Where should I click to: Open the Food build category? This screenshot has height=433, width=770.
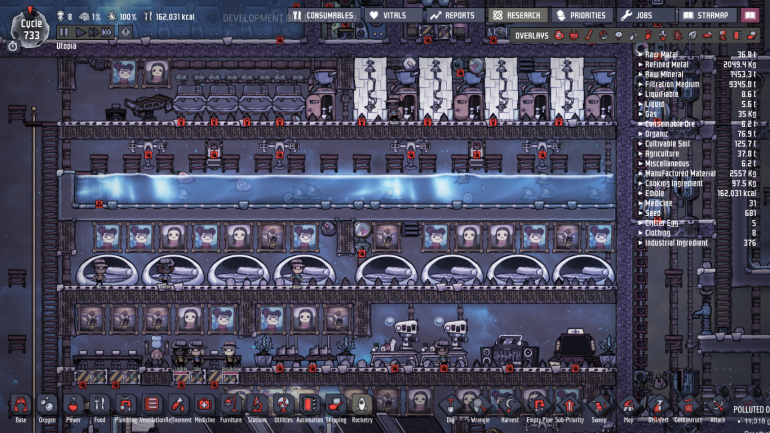(99, 406)
